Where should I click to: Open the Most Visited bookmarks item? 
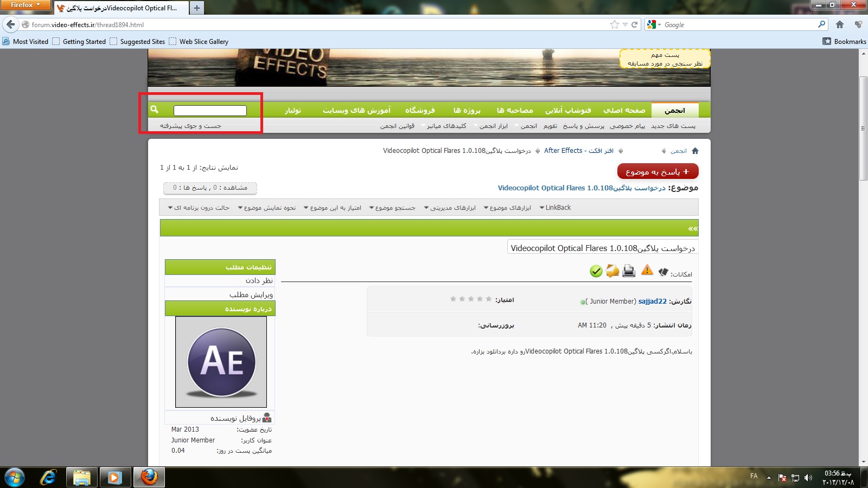coord(25,41)
